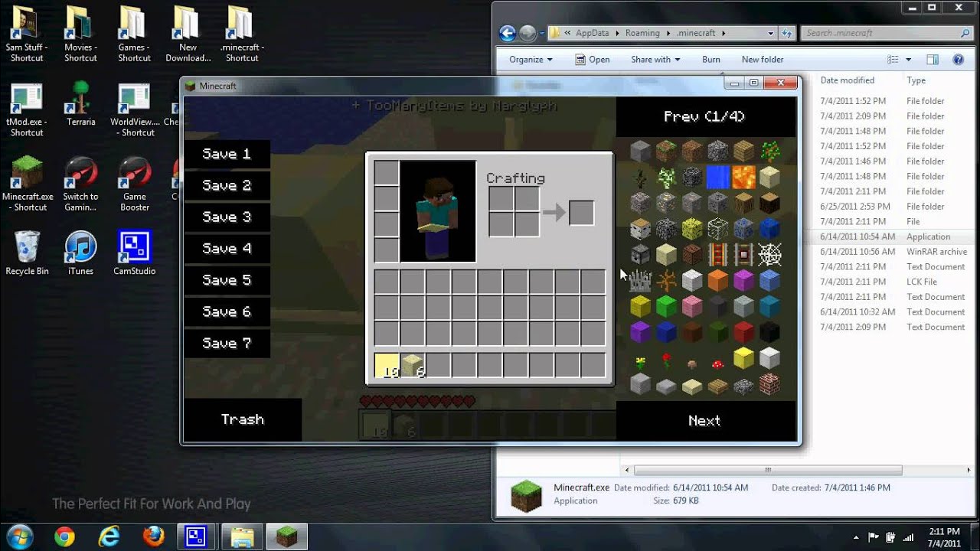The width and height of the screenshot is (980, 551).
Task: Select the orange wool block
Action: pyautogui.click(x=717, y=281)
